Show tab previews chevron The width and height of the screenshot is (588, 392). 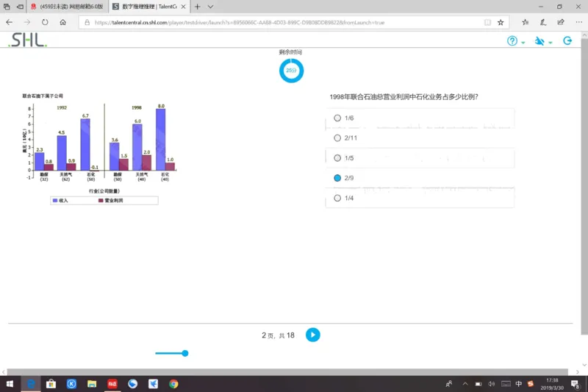coord(210,7)
